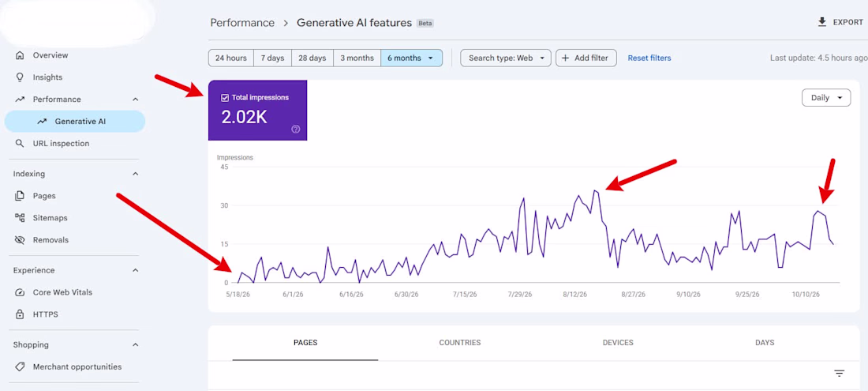Viewport: 868px width, 391px height.
Task: Select the 7 days range
Action: pyautogui.click(x=272, y=58)
